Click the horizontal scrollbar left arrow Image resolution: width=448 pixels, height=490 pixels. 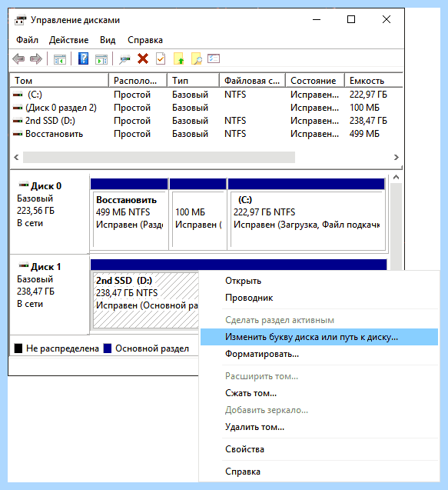(x=16, y=157)
